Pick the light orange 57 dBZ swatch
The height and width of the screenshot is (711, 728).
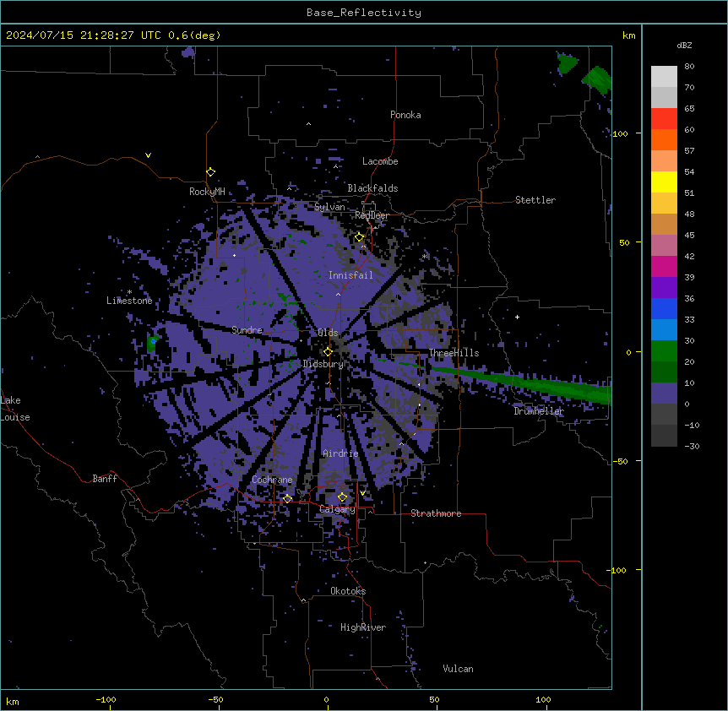(x=664, y=161)
